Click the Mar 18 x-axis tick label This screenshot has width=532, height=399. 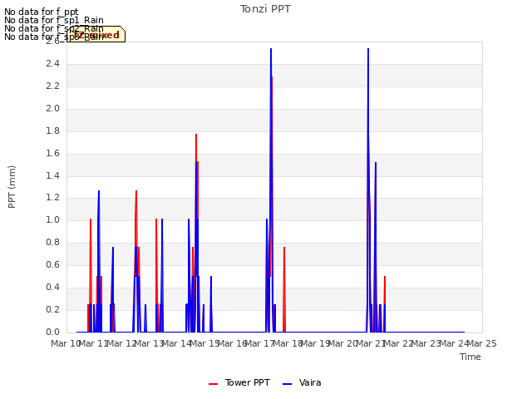(288, 343)
